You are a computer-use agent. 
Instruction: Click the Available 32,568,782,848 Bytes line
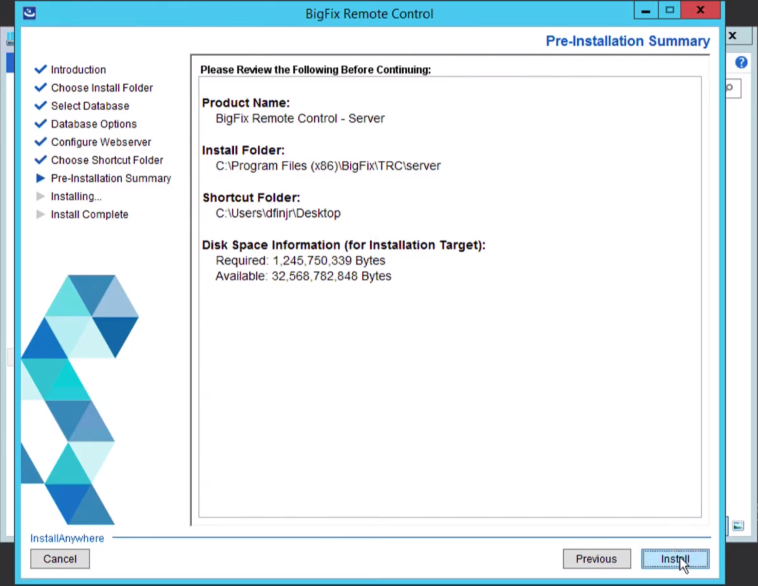[303, 276]
